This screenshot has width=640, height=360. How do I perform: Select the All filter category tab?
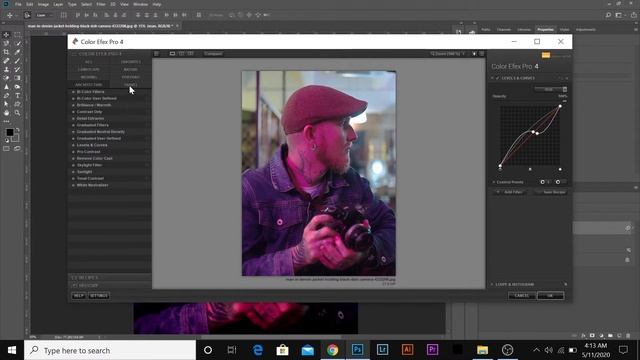click(x=89, y=62)
